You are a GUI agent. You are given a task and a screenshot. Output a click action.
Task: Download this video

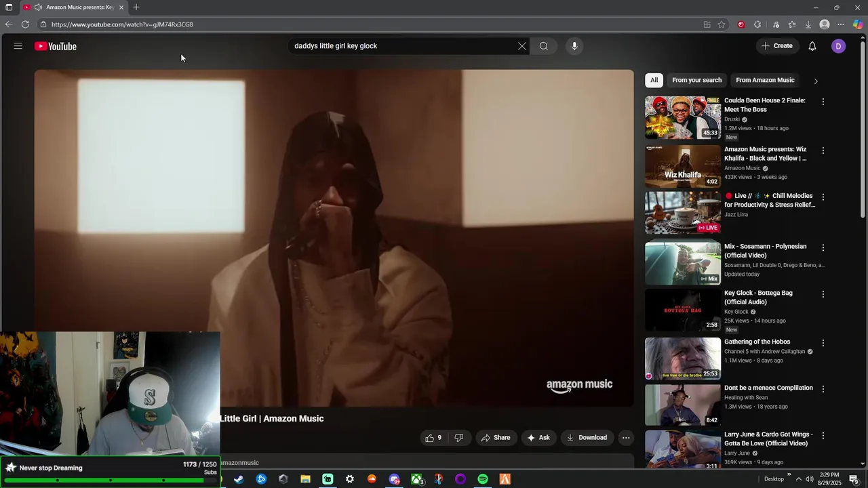[x=587, y=438]
